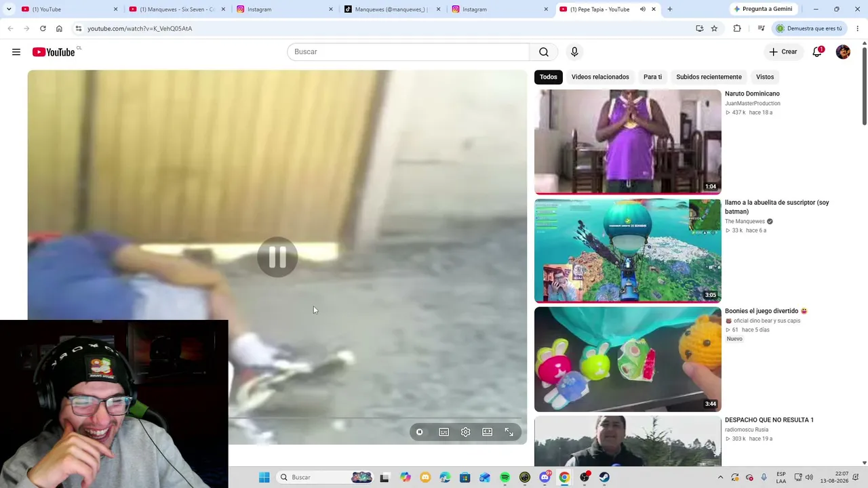Click the "Pregunta a Gemini" button
The width and height of the screenshot is (868, 488).
762,9
